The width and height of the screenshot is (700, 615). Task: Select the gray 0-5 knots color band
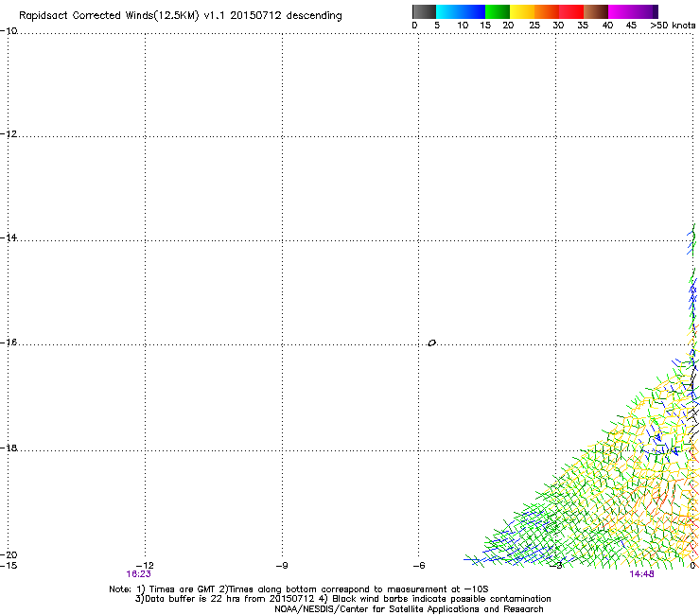pos(424,11)
